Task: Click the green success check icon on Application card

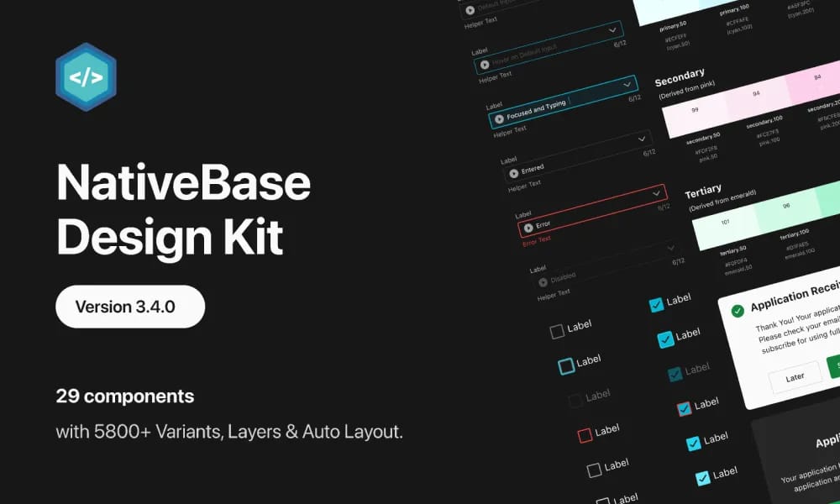Action: 738,311
